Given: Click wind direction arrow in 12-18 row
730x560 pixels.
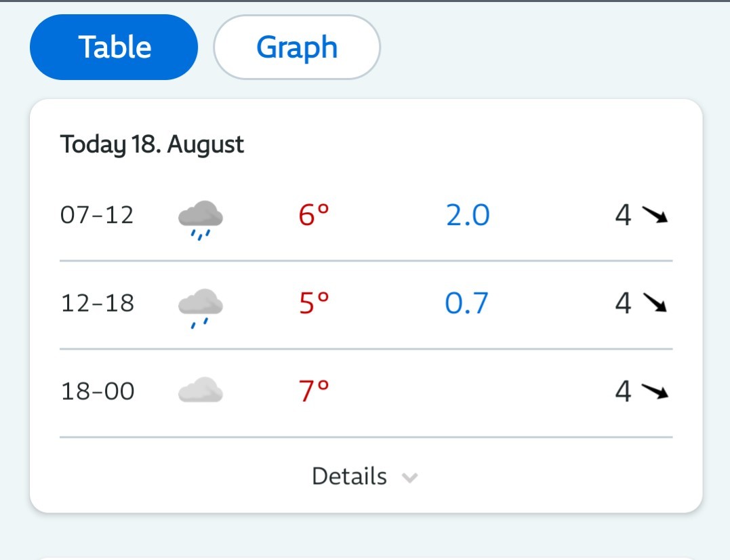Looking at the screenshot, I should coord(655,302).
